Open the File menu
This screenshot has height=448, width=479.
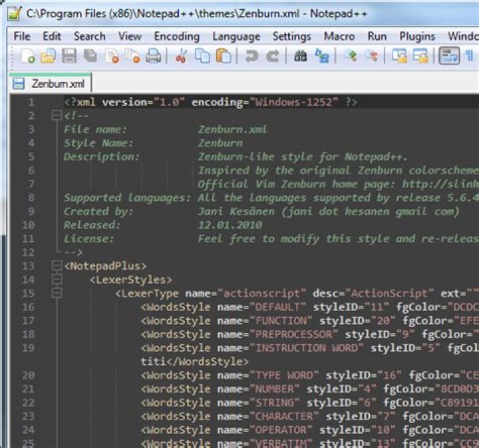click(x=22, y=37)
